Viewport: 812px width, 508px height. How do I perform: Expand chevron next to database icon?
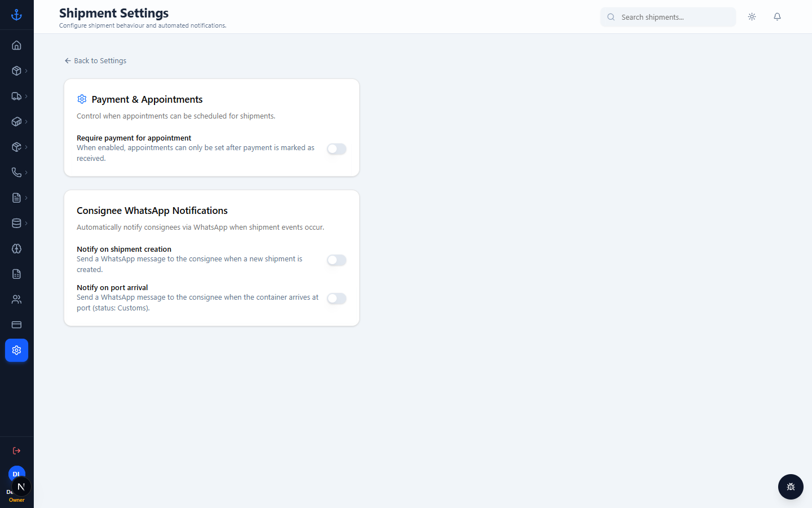[26, 223]
